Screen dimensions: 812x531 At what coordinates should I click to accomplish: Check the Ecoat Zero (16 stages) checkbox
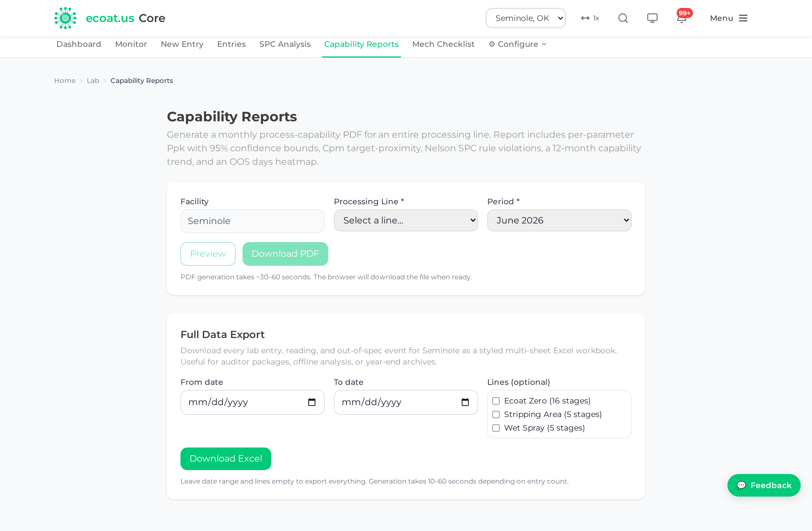pyautogui.click(x=496, y=401)
